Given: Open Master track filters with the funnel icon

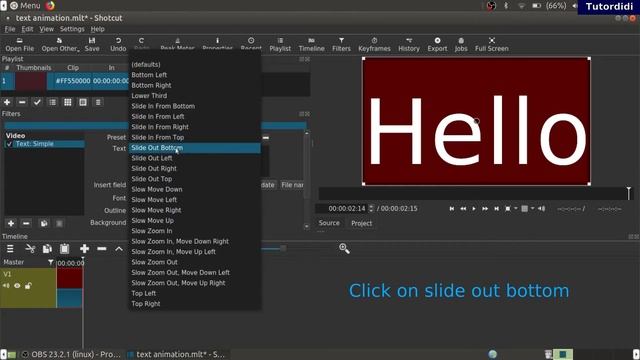Looking at the screenshot, I should [x=51, y=262].
